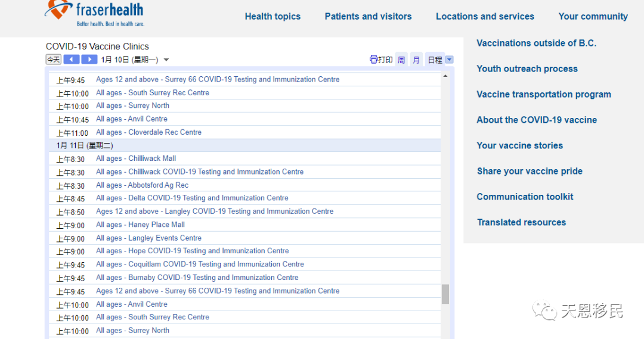The height and width of the screenshot is (339, 644).
Task: Click the 今天 (today) button
Action: point(54,60)
